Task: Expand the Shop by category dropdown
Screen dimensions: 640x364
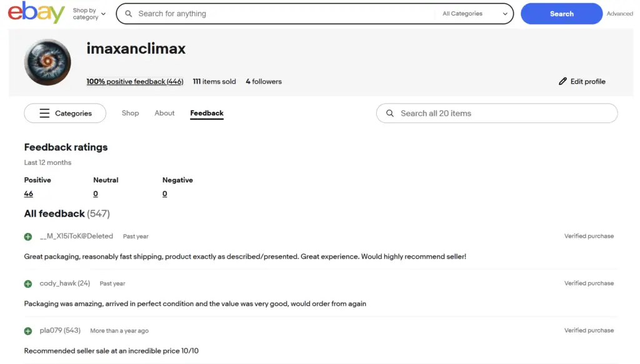Action: tap(89, 14)
